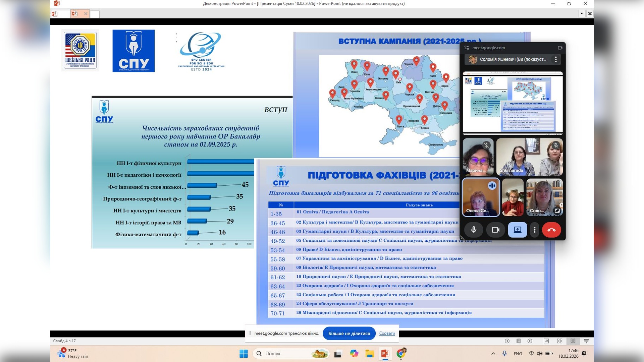End the call with the red hang-up button
The height and width of the screenshot is (362, 644).
551,230
